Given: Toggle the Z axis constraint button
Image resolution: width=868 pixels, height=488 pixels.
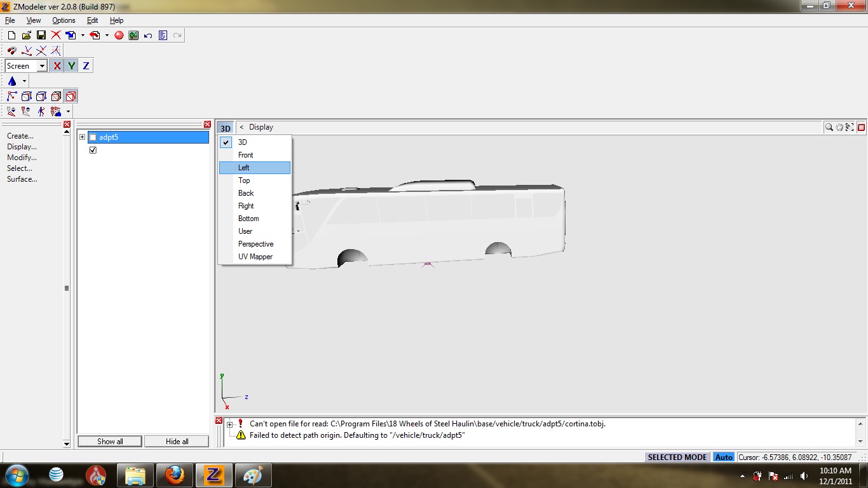Looking at the screenshot, I should [x=86, y=65].
